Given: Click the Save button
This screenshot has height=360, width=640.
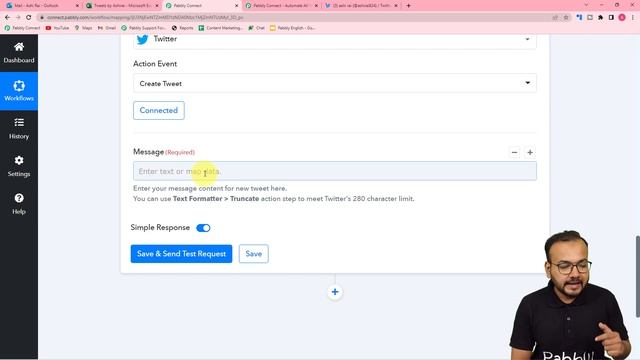Looking at the screenshot, I should click(x=253, y=254).
